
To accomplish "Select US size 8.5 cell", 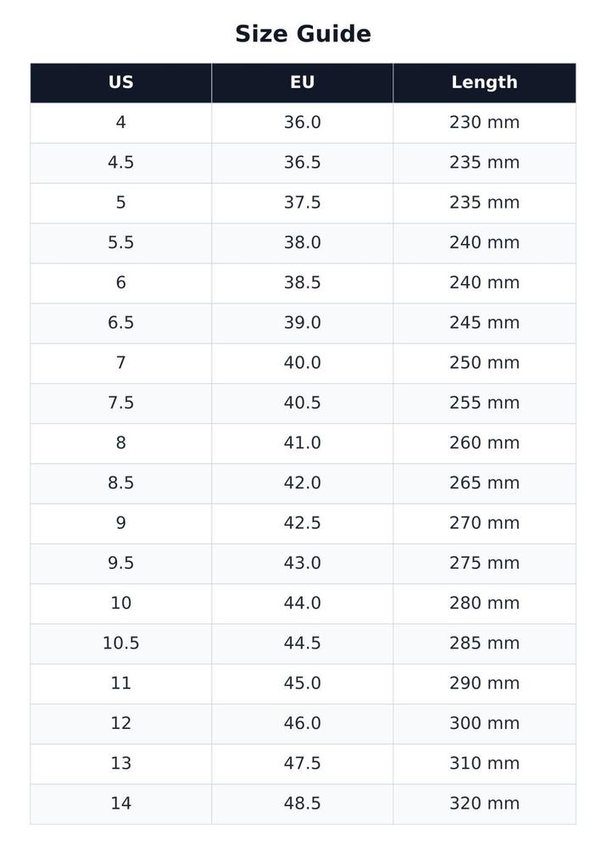I will [x=120, y=483].
